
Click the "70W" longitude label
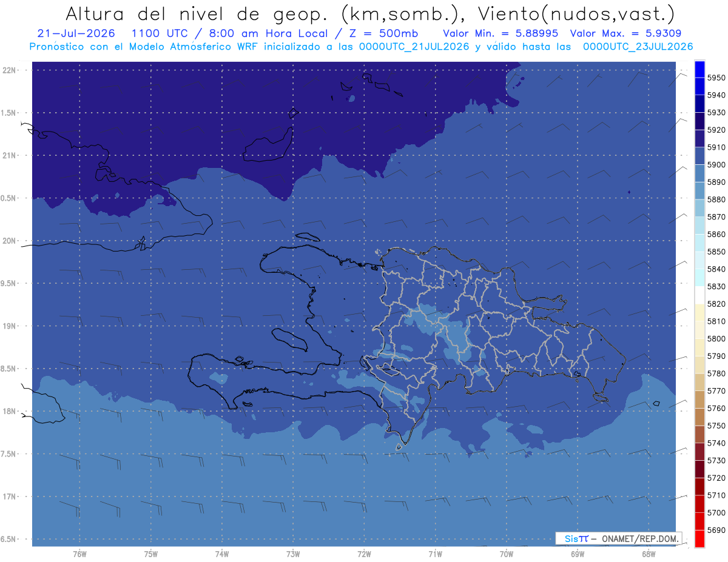[506, 555]
